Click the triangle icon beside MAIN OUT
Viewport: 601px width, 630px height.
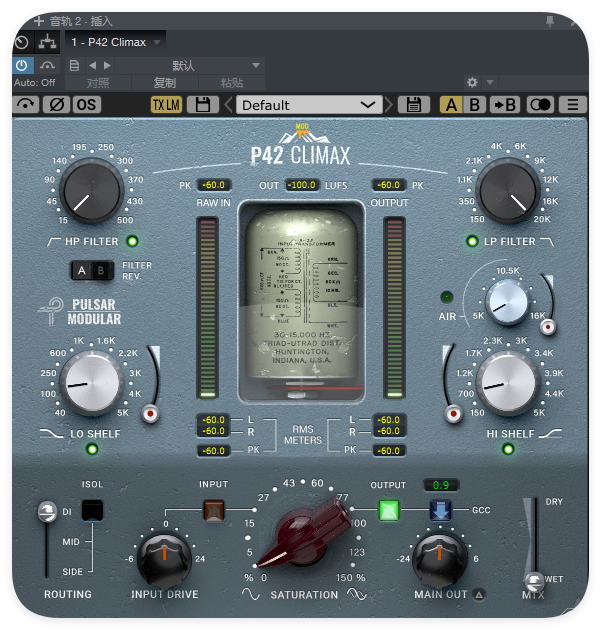point(479,594)
